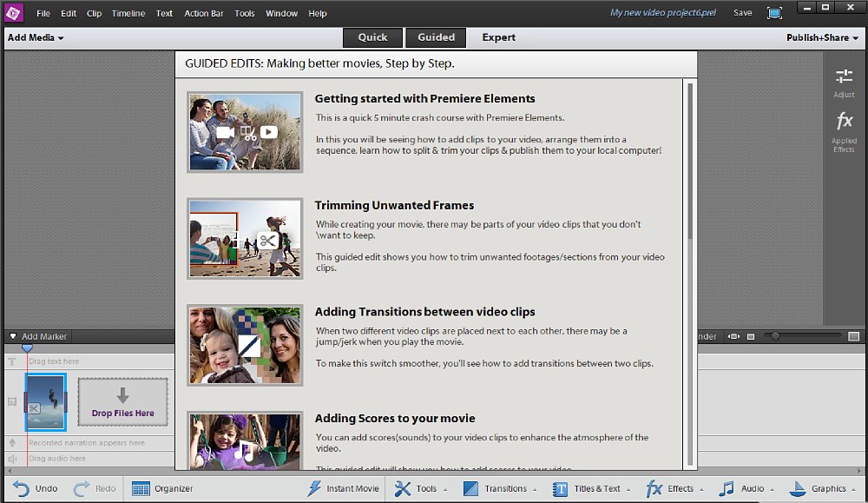Click the Drag text here track
Image resolution: width=868 pixels, height=503 pixels.
[x=54, y=361]
